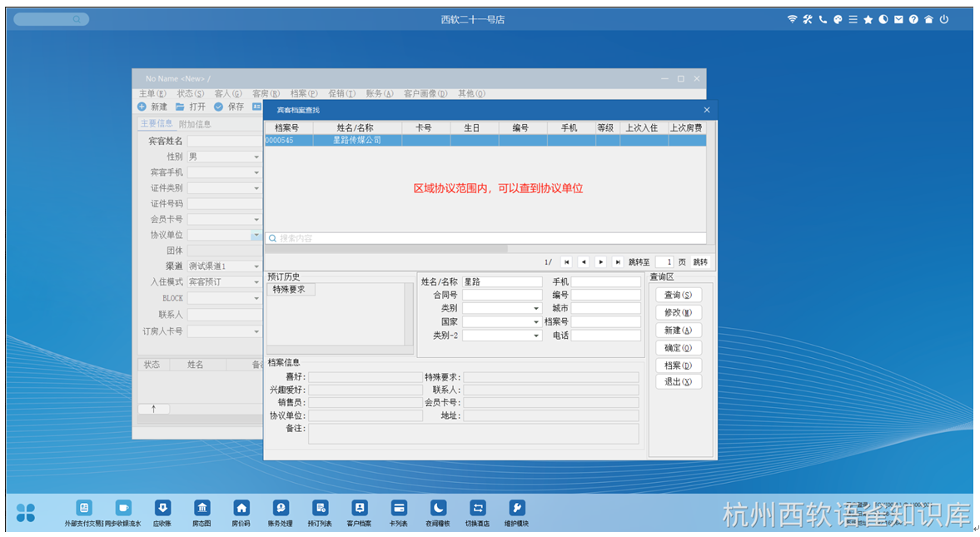Expand the 性别 dropdown
980x537 pixels.
point(256,157)
